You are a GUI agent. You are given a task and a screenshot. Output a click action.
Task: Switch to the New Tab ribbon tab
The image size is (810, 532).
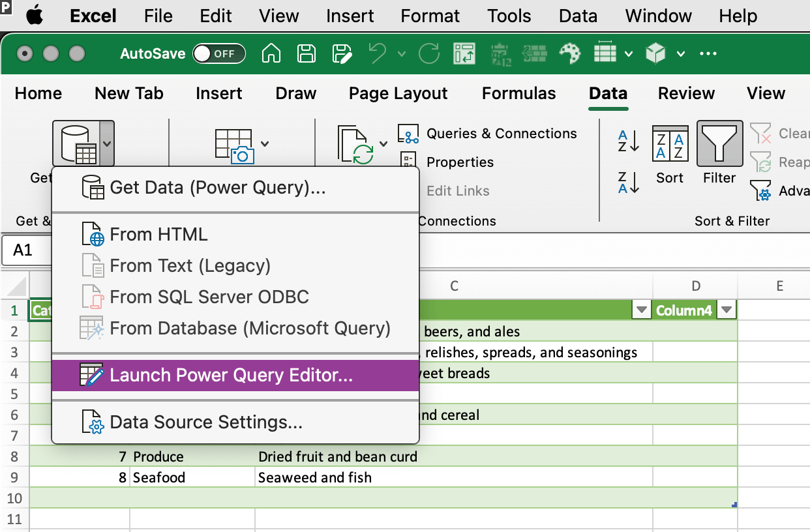click(x=129, y=93)
